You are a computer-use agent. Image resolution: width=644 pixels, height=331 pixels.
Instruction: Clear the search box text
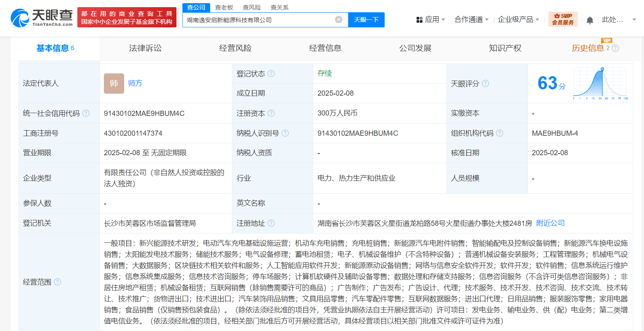338,20
